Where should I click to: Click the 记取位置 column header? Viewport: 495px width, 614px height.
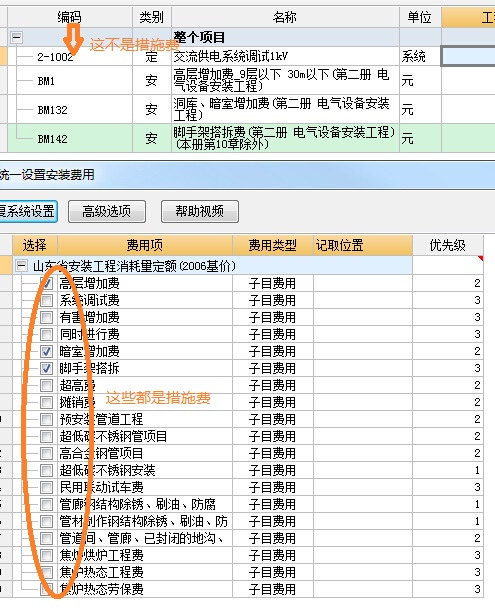[363, 246]
